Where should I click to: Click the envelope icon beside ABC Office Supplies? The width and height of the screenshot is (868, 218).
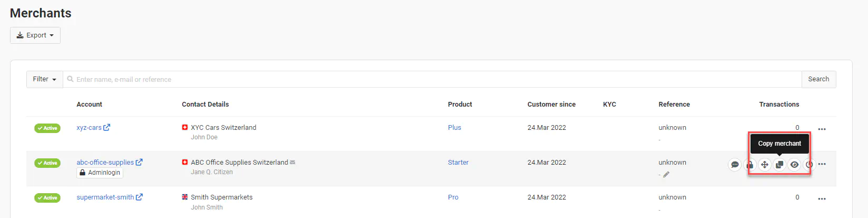pyautogui.click(x=293, y=163)
